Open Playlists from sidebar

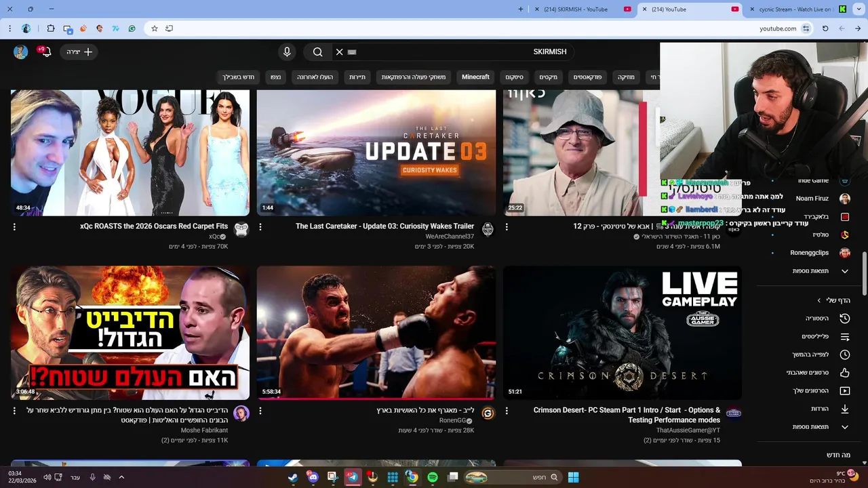coord(826,336)
